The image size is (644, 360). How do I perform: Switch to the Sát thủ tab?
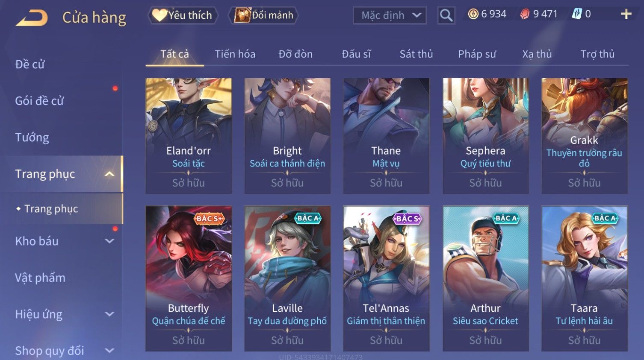click(416, 54)
